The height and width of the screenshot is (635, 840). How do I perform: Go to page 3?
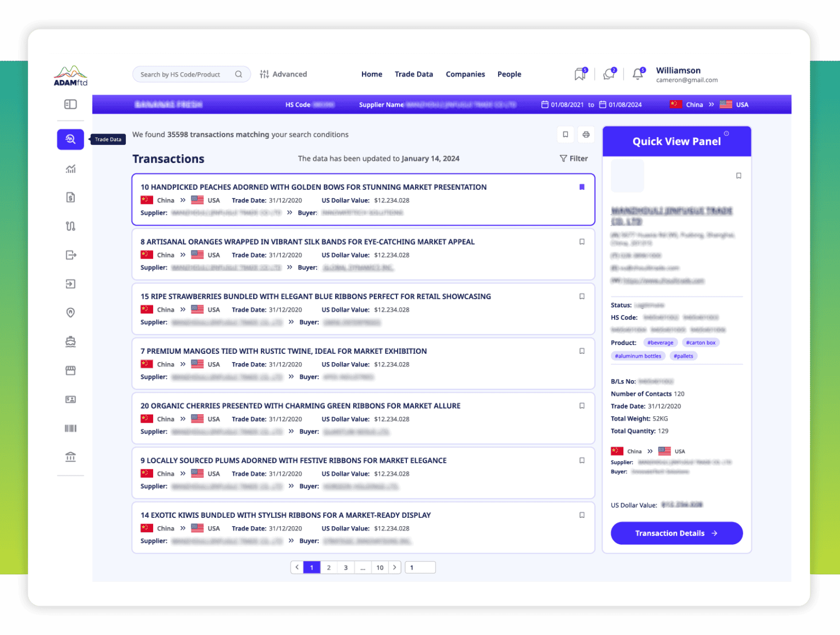coord(346,567)
